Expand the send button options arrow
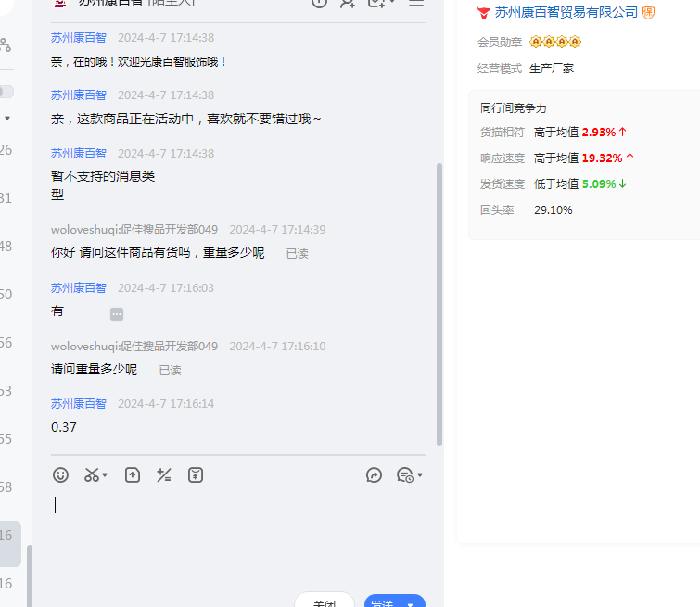The width and height of the screenshot is (700, 607). [411, 603]
